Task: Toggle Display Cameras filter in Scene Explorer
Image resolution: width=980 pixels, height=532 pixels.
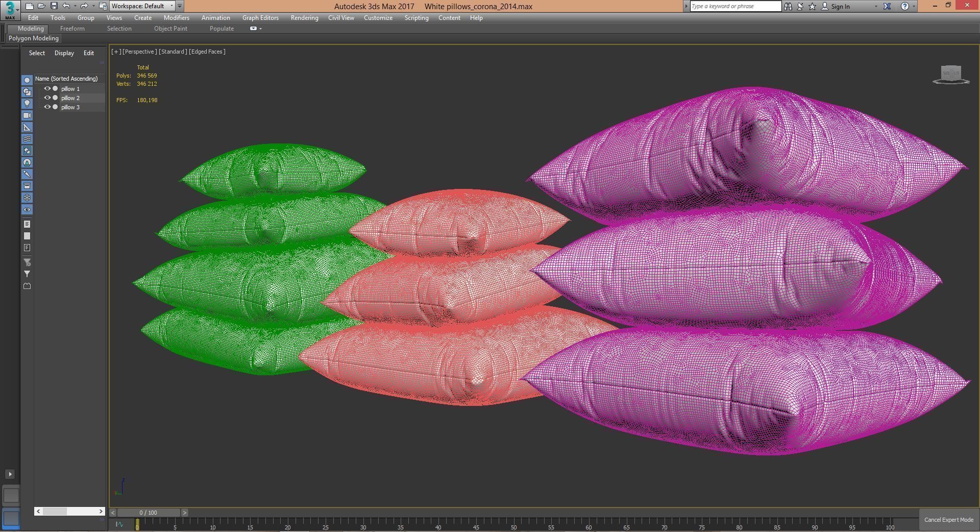Action: pyautogui.click(x=27, y=115)
